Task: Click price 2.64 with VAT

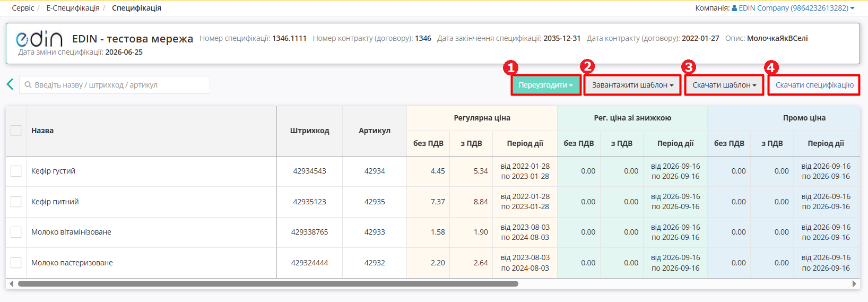Action: click(481, 263)
